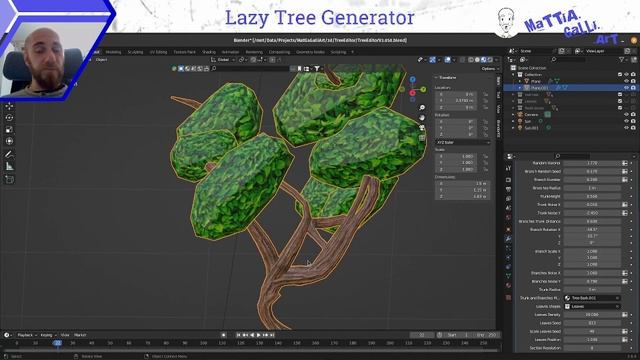
Task: Jump to the timeline end frame
Action: (272, 335)
